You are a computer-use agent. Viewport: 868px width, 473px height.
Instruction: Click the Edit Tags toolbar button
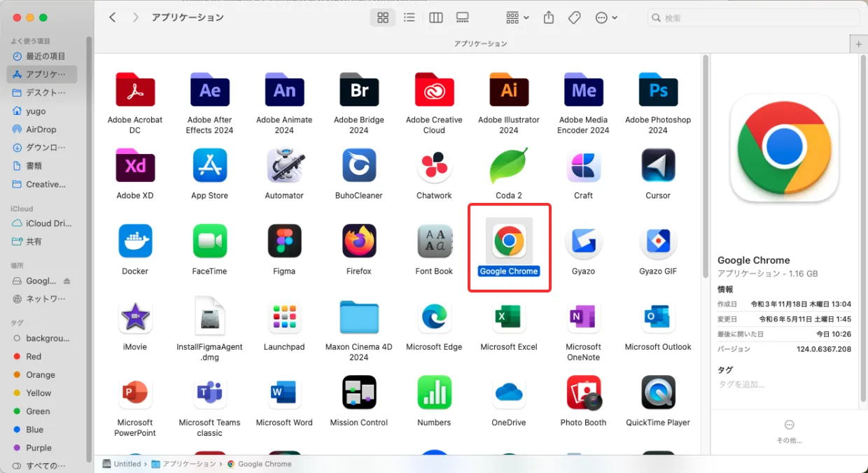(x=575, y=18)
